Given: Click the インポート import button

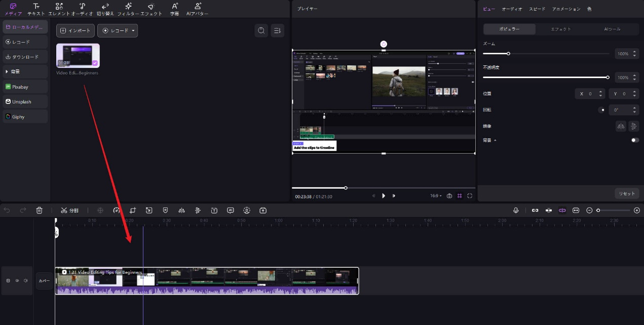Looking at the screenshot, I should click(x=75, y=30).
